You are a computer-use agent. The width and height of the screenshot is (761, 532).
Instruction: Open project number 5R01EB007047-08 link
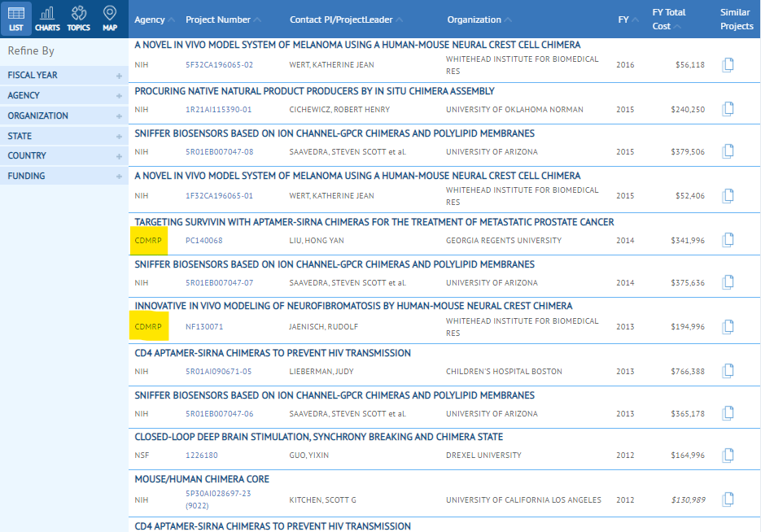(x=220, y=152)
